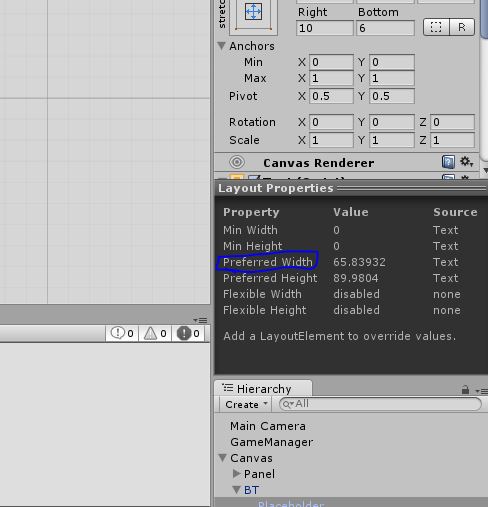
Task: Toggle raw edit mode R button
Action: click(462, 27)
